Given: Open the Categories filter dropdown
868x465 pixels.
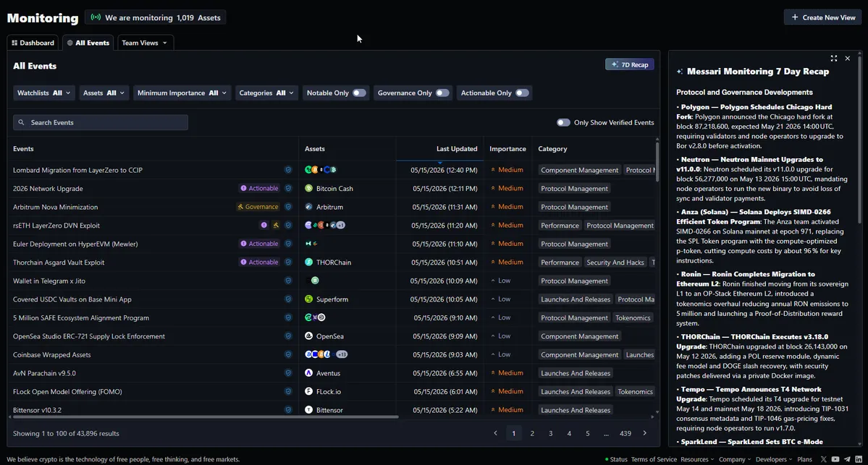Looking at the screenshot, I should [266, 93].
